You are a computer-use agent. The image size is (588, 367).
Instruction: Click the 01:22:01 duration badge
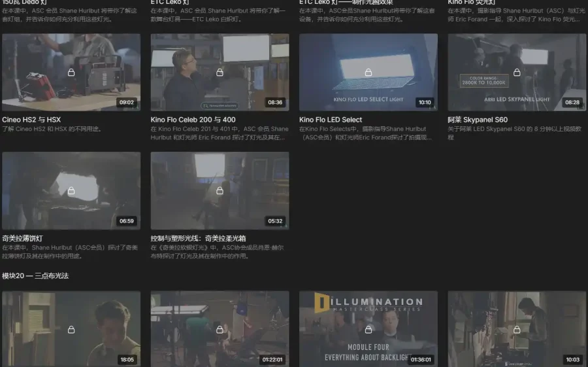(x=272, y=360)
